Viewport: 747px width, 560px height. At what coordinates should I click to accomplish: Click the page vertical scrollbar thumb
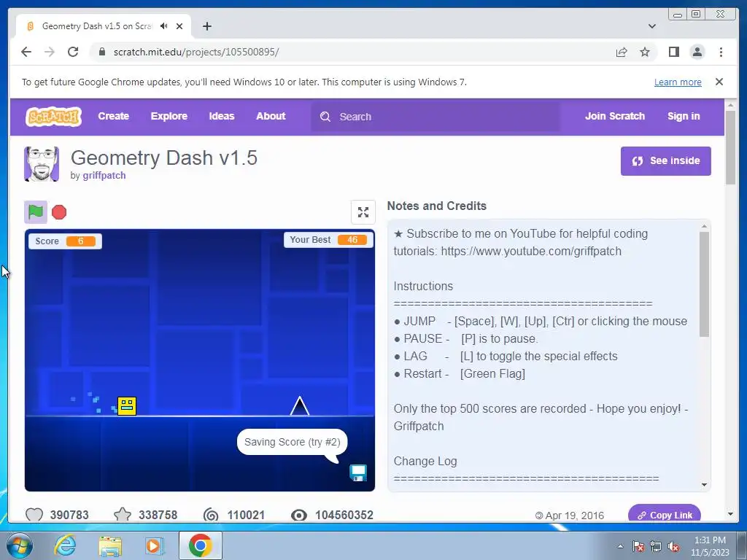tap(730, 147)
